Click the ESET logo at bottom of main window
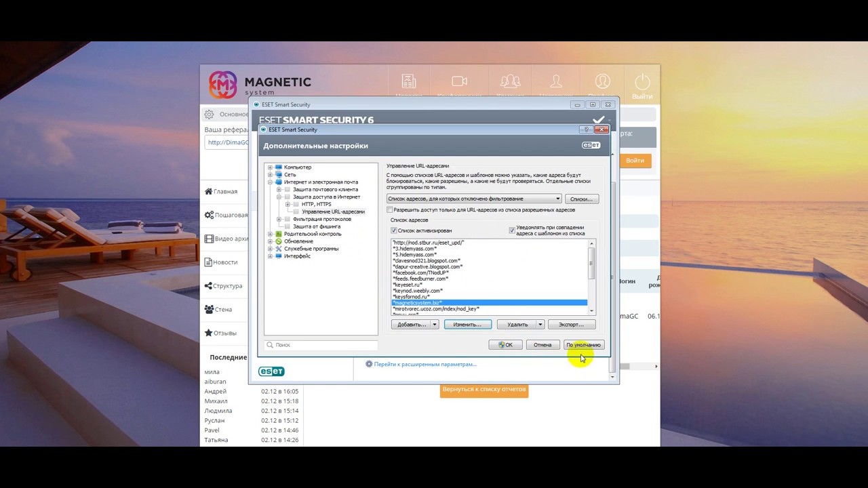The image size is (868, 488). pos(271,371)
